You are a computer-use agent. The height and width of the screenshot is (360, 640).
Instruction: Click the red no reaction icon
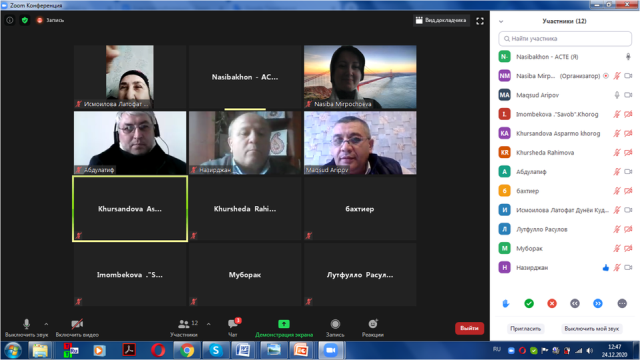(x=552, y=303)
